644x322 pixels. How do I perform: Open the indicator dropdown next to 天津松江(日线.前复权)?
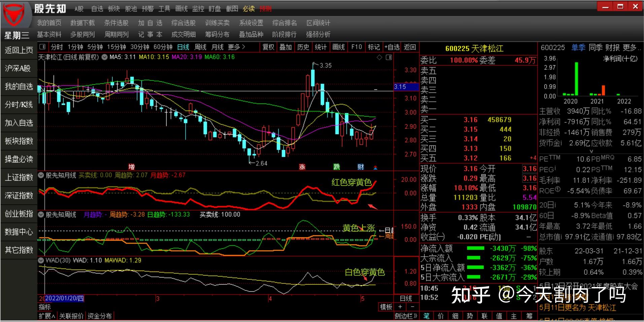point(105,57)
